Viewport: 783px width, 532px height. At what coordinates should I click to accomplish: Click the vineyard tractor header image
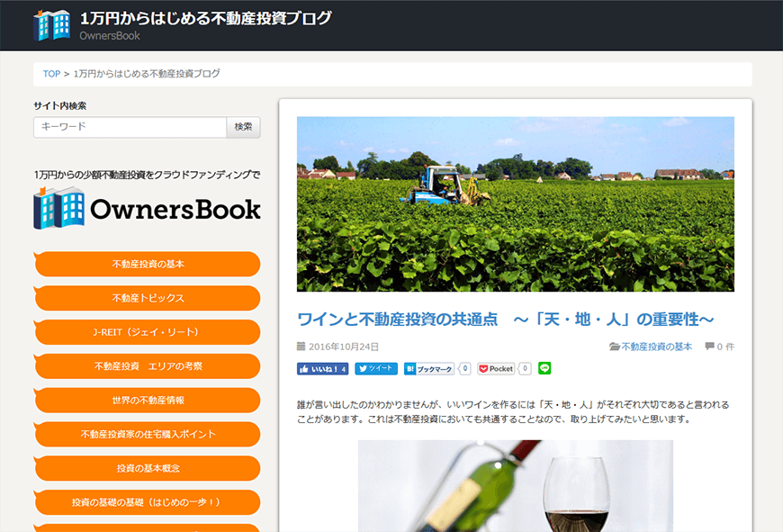(x=516, y=203)
